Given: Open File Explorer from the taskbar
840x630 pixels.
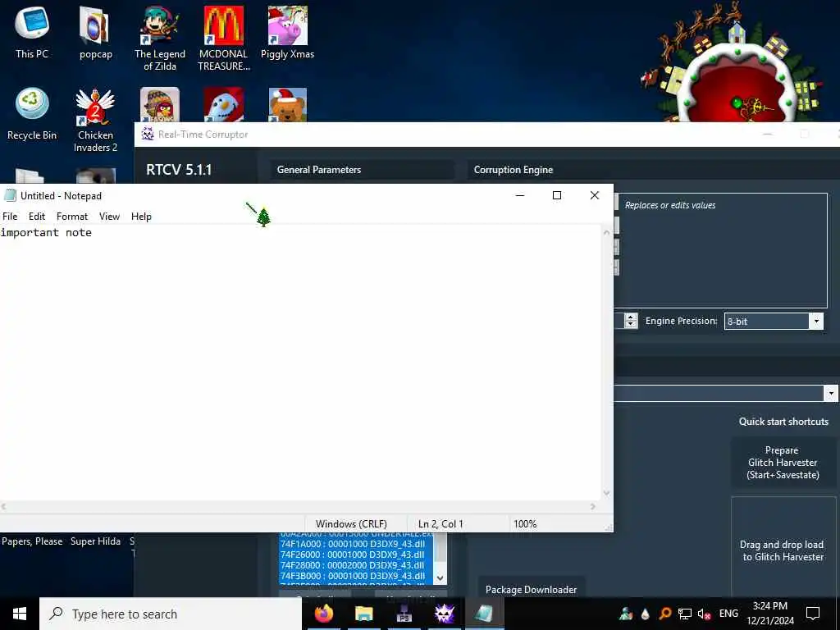Looking at the screenshot, I should [x=363, y=614].
